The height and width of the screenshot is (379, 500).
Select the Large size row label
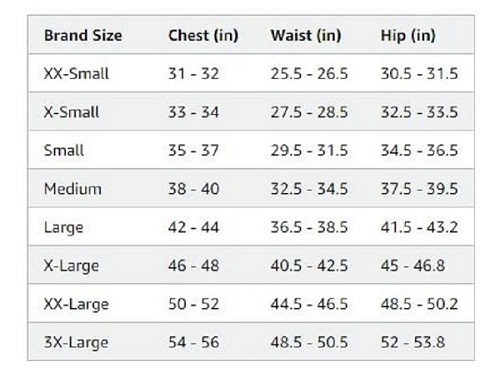64,228
